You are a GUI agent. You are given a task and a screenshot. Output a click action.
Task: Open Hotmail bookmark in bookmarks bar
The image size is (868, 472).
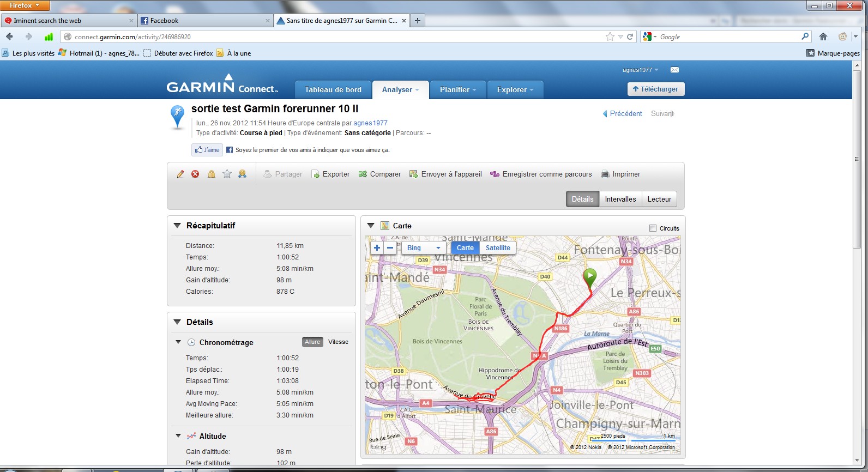click(98, 53)
